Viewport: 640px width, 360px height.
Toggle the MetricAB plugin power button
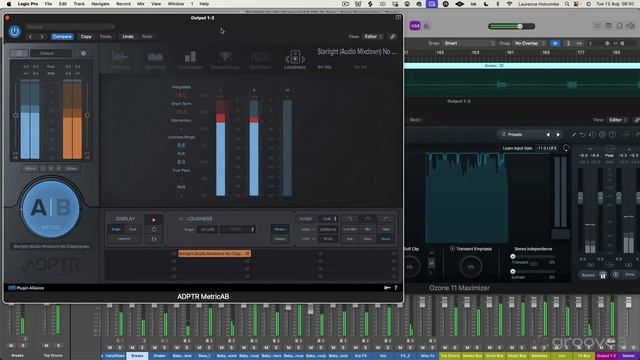pos(14,31)
